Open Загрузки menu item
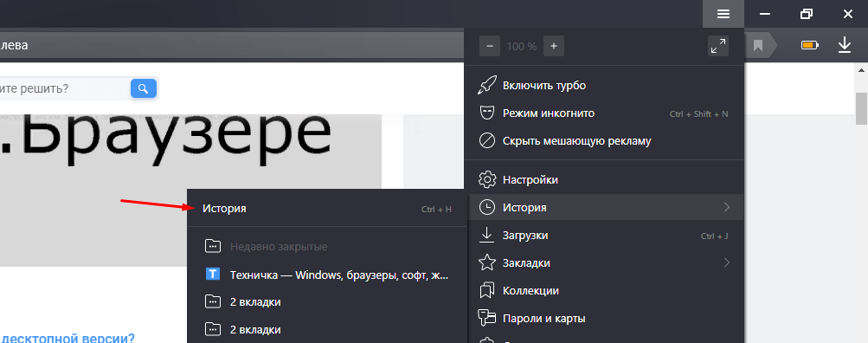 coord(605,235)
